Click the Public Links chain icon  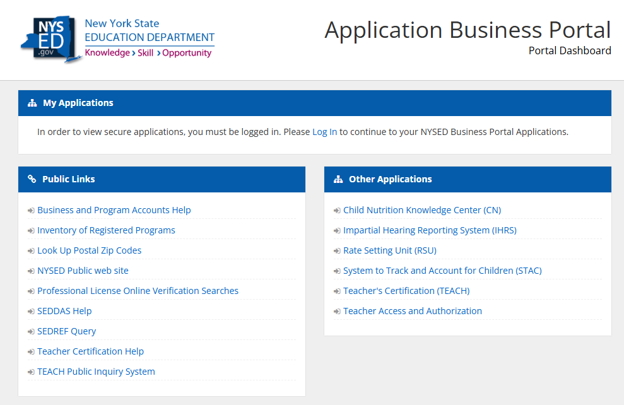[x=32, y=179]
